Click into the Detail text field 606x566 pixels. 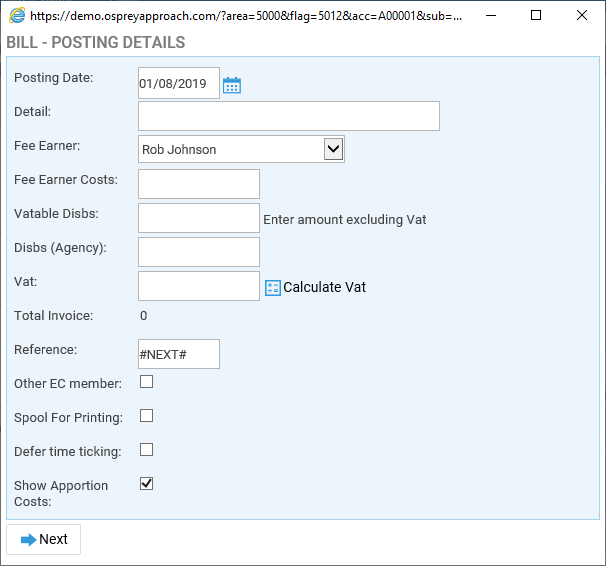click(x=289, y=116)
